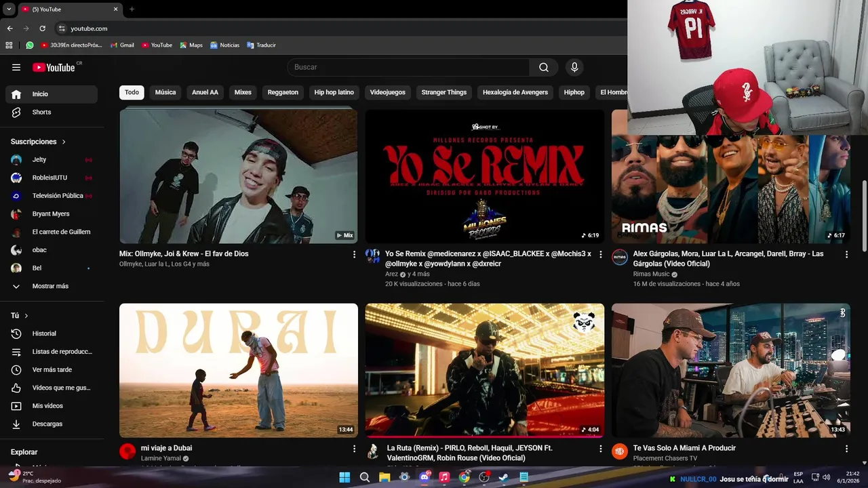Click the Buscar search field

[x=408, y=67]
